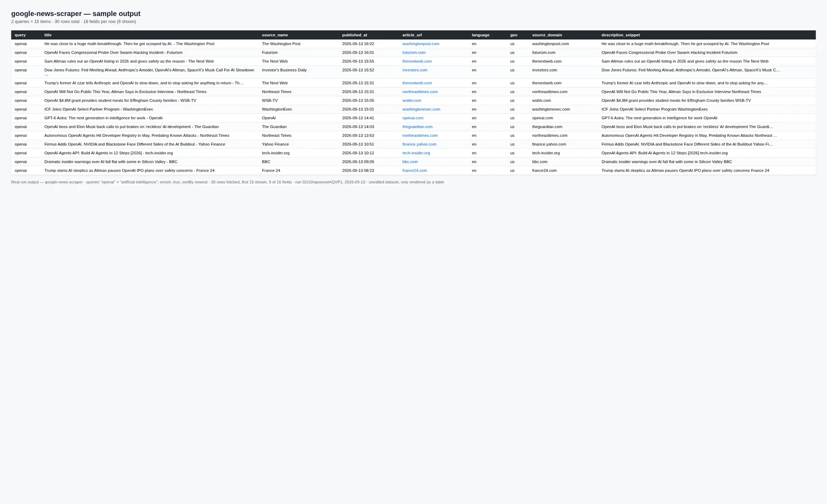The width and height of the screenshot is (827, 504).
Task: Follow the bbc.com article link
Action: (410, 162)
